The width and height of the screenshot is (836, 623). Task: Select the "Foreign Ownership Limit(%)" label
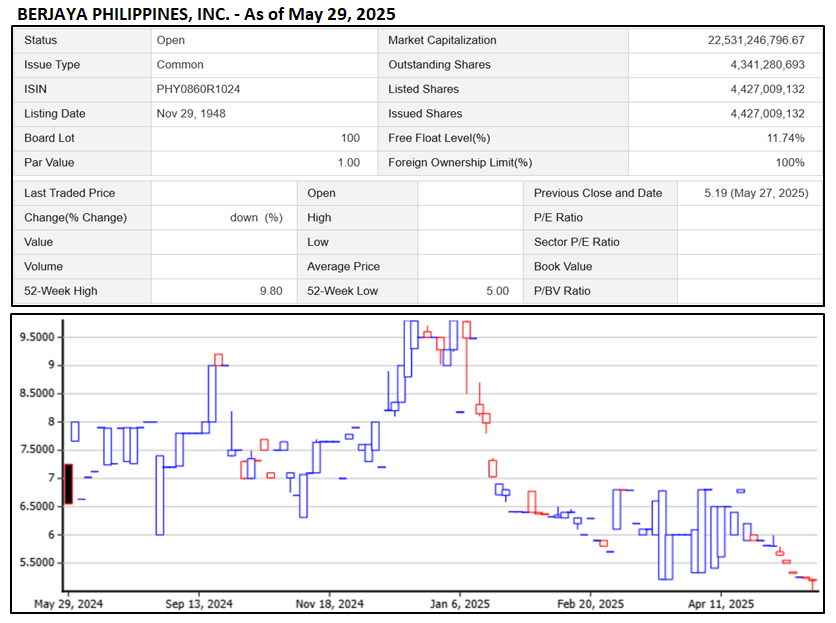pos(460,163)
